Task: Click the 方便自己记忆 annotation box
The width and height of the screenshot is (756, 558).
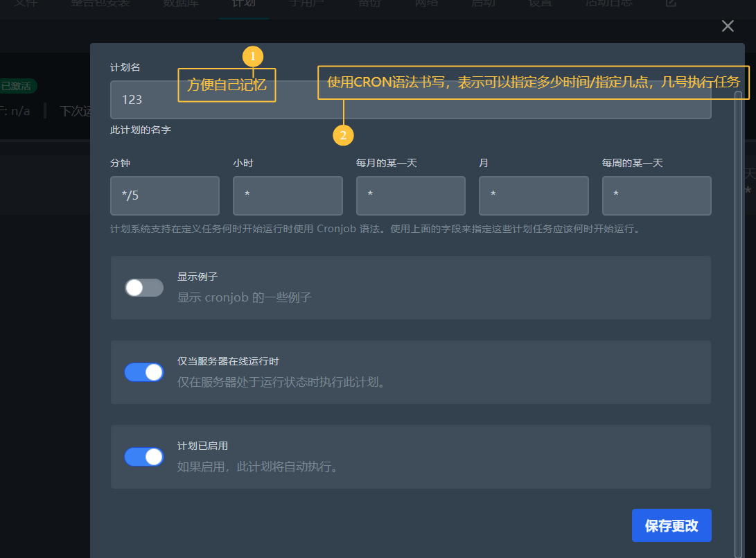Action: pos(227,85)
